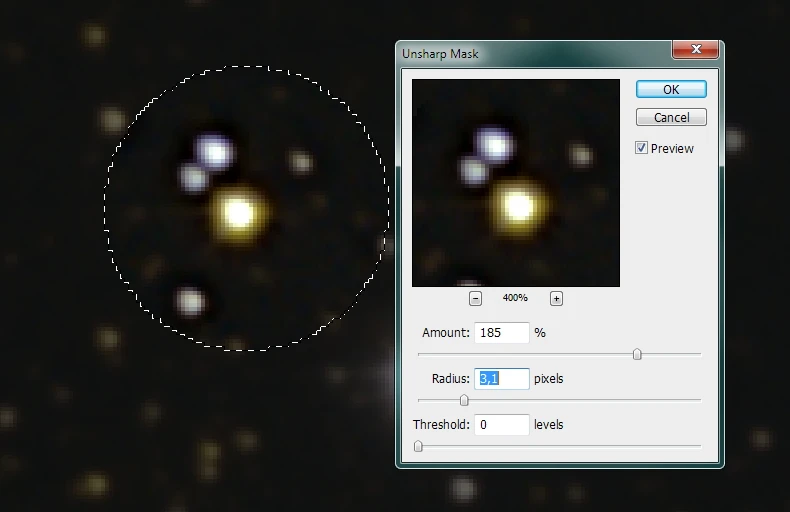Image resolution: width=790 pixels, height=512 pixels.
Task: Click the 400% zoom level label
Action: click(x=515, y=298)
